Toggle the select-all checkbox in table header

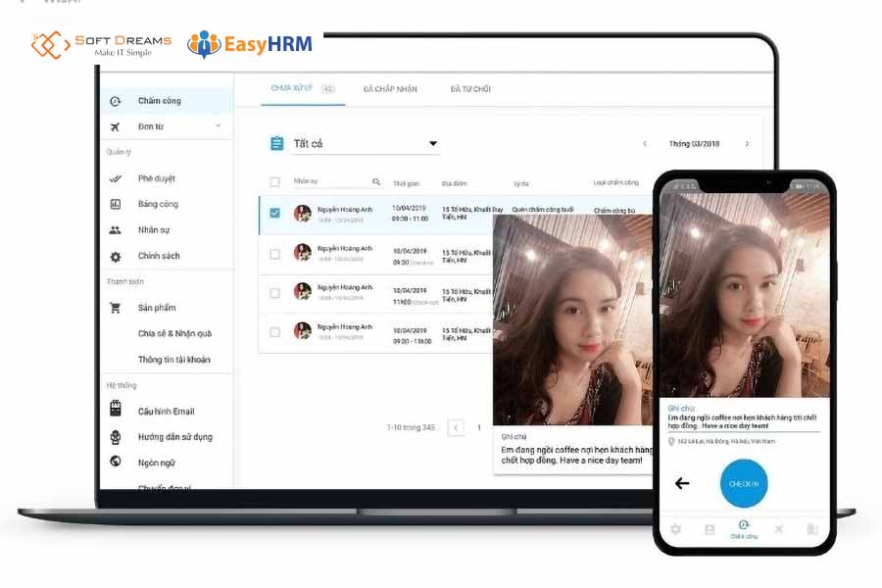tap(274, 181)
